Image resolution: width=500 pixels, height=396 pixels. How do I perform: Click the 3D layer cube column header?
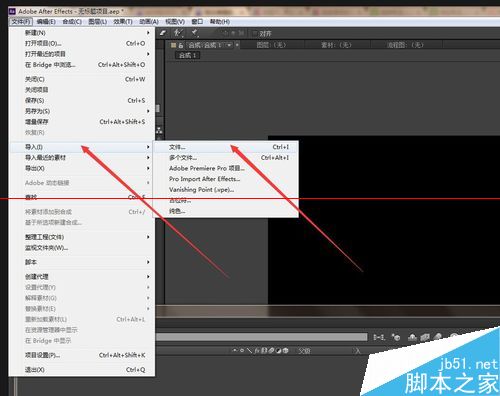(285, 351)
